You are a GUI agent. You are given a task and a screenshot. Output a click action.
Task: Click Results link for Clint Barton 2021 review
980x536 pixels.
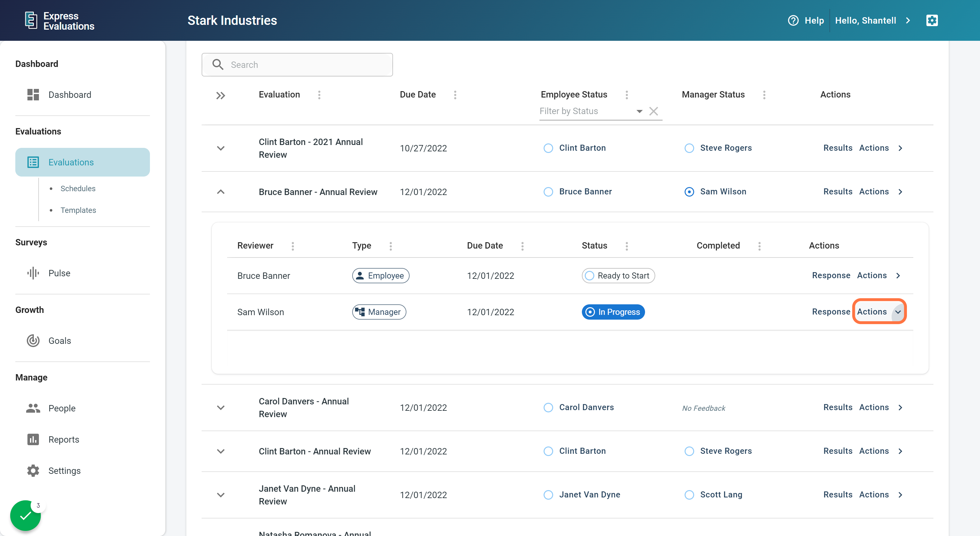point(837,148)
